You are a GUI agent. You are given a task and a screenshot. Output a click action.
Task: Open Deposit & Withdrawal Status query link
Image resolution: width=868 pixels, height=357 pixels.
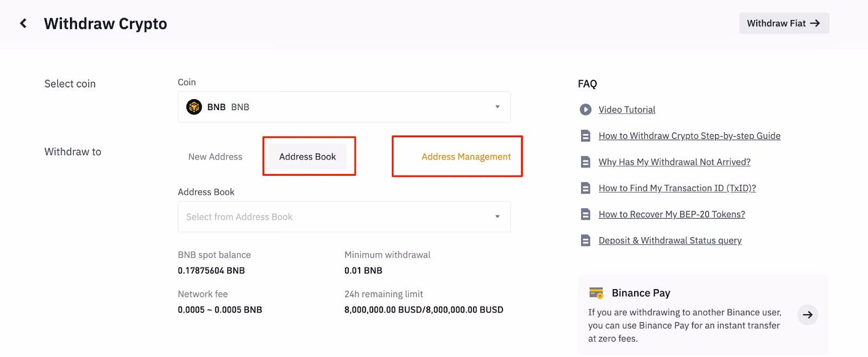[670, 240]
